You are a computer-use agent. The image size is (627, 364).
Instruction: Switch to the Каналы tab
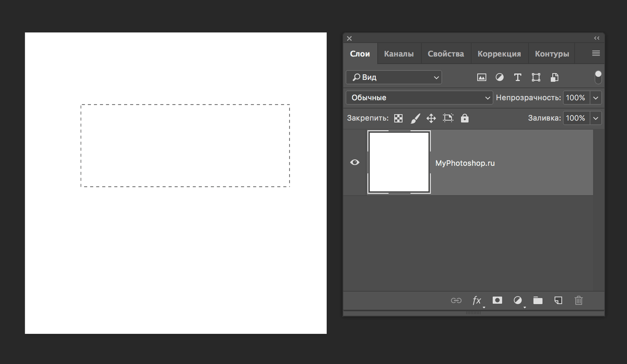tap(399, 54)
